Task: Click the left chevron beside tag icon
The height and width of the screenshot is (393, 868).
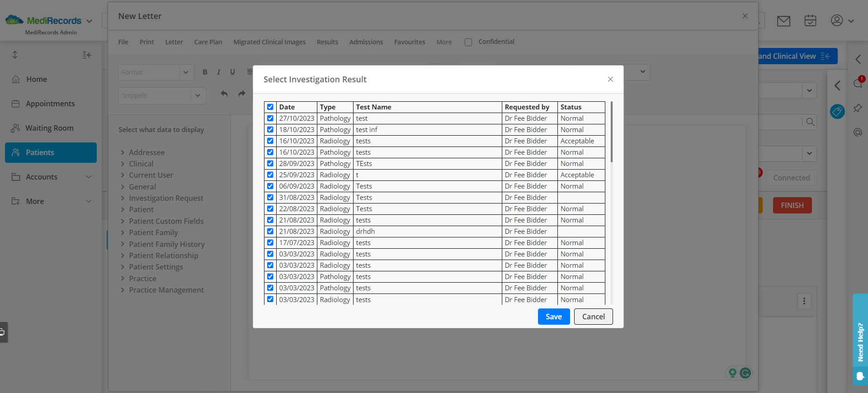Action: (837, 85)
